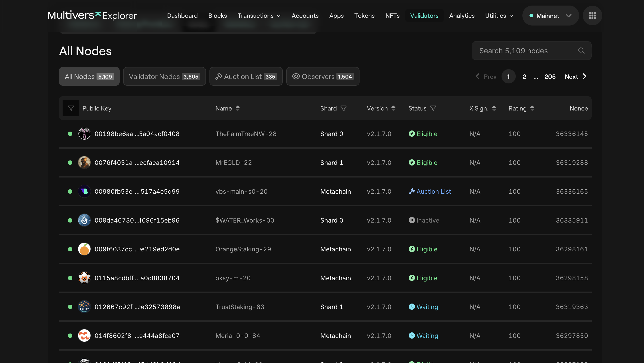Open the Accounts page

coord(305,16)
